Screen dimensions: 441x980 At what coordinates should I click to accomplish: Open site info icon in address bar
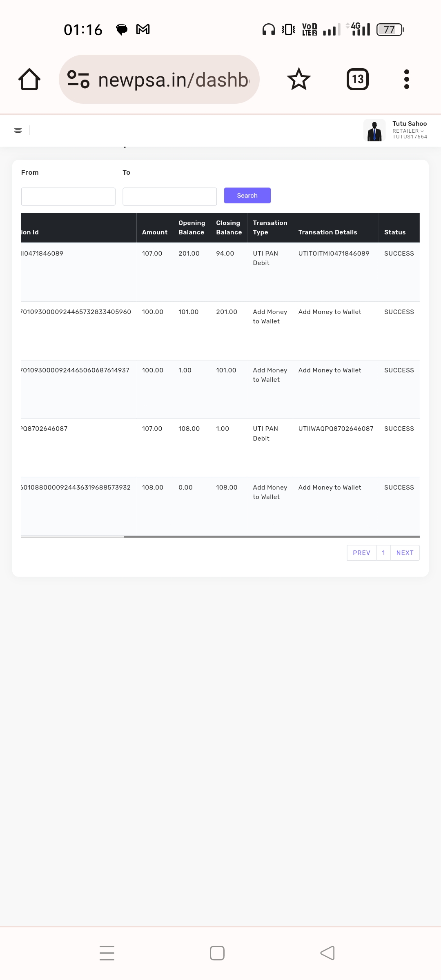click(78, 79)
